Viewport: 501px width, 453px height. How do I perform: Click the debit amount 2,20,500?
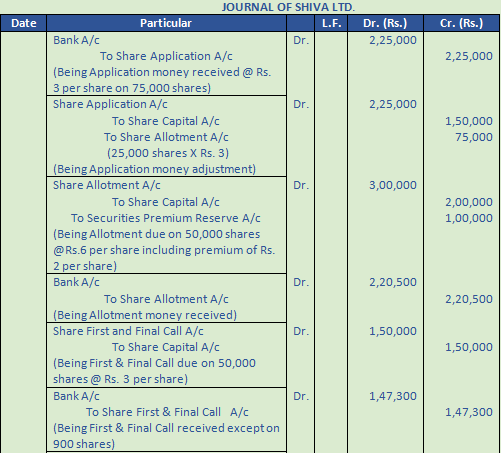(393, 282)
